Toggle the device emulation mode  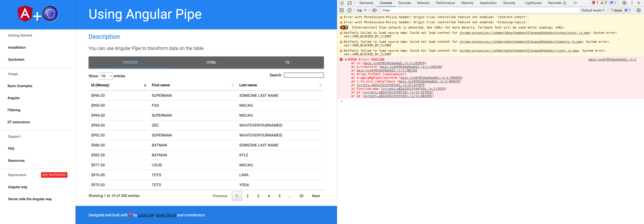tap(350, 3)
